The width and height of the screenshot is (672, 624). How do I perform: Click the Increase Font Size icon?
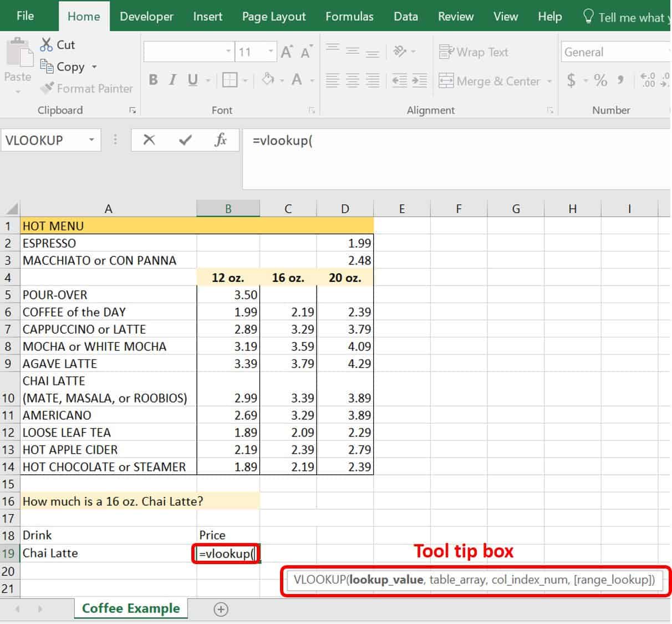tap(287, 52)
